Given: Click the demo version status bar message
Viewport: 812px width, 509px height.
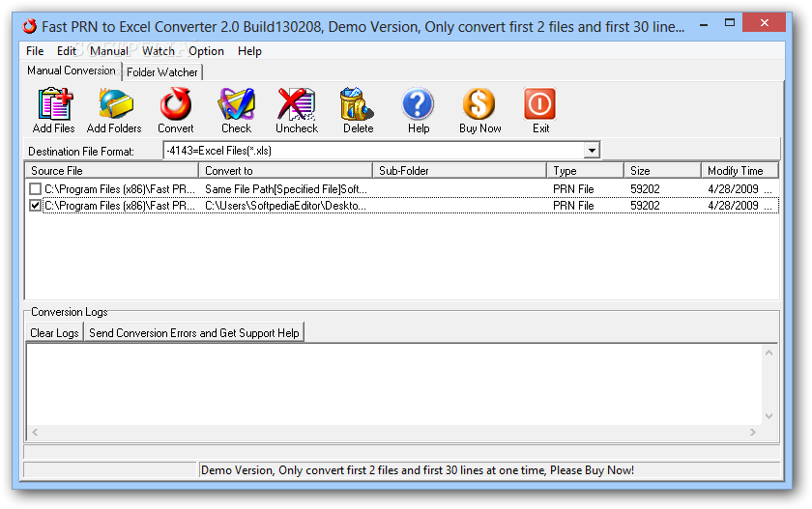Looking at the screenshot, I should pos(418,470).
